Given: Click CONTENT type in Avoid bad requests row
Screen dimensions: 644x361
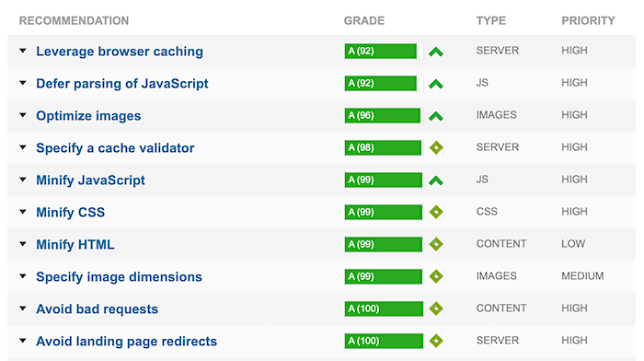Looking at the screenshot, I should coord(501,308).
